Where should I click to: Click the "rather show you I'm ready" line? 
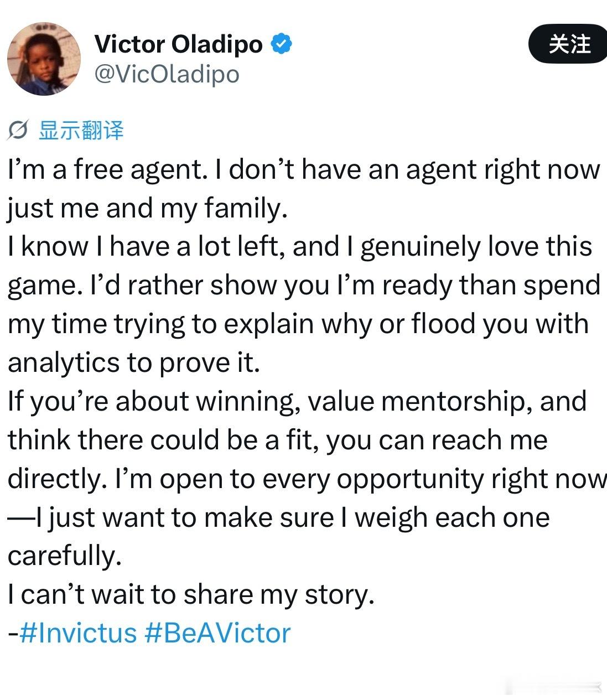304,286
